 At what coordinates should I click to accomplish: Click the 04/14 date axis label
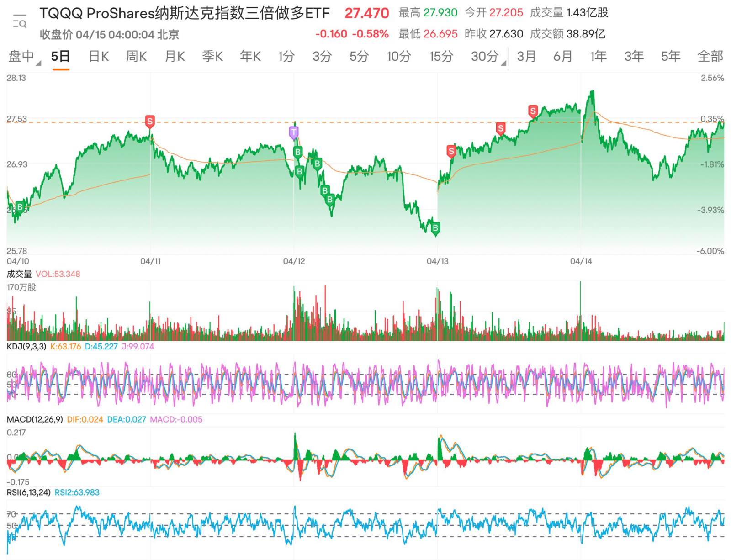(x=581, y=261)
